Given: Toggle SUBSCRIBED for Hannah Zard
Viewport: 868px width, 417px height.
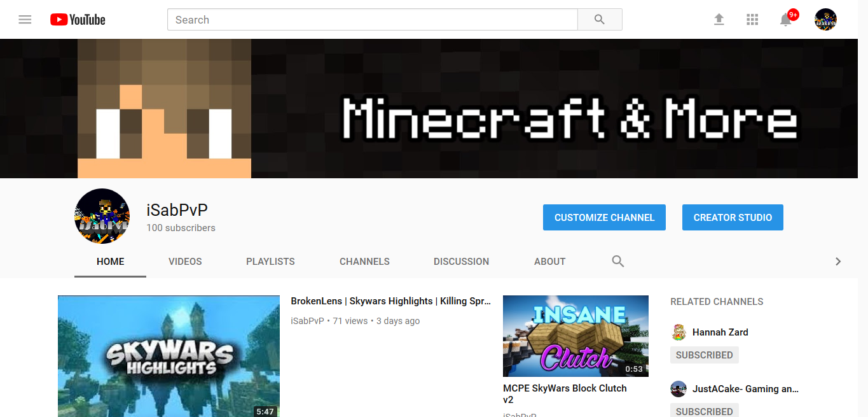Looking at the screenshot, I should click(x=705, y=355).
